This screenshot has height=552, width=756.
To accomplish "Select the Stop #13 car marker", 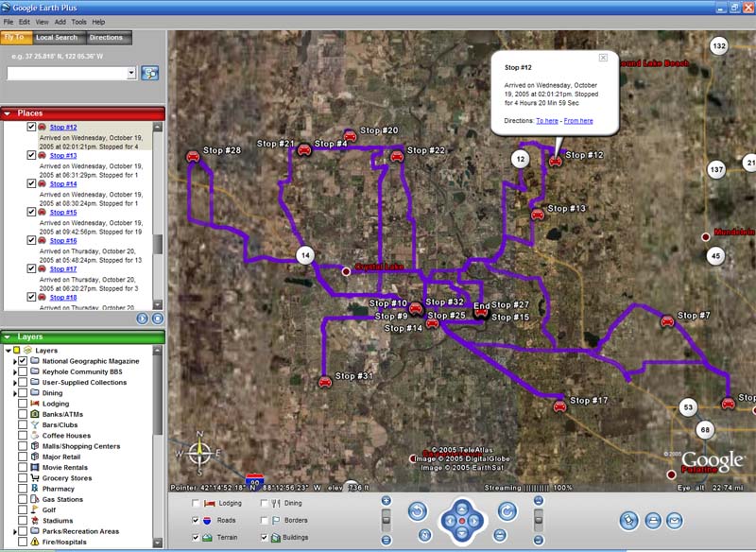I will tap(538, 214).
